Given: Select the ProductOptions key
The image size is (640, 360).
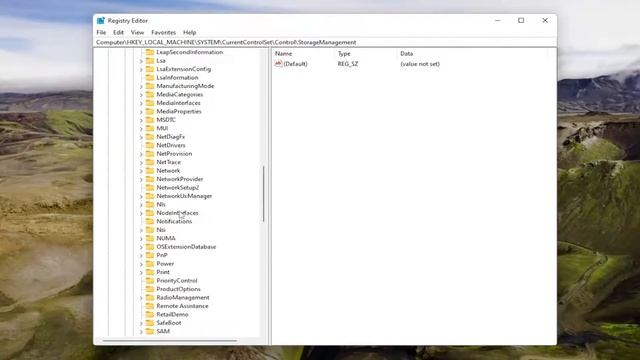Looking at the screenshot, I should pos(178,289).
